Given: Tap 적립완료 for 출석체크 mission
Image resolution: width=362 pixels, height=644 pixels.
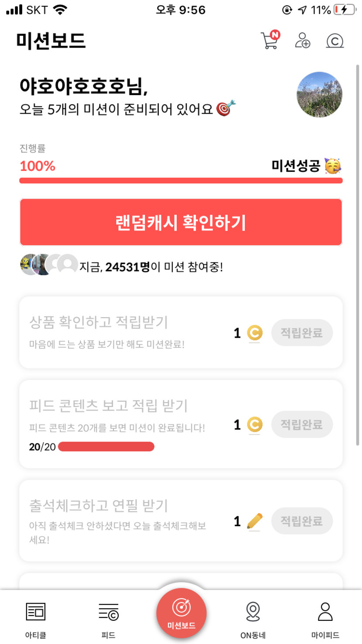Looking at the screenshot, I should point(302,521).
